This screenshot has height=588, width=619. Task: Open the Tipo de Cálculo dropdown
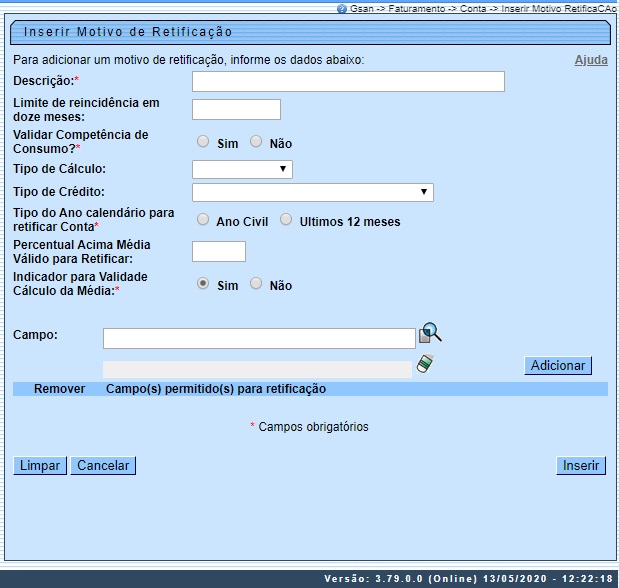242,169
